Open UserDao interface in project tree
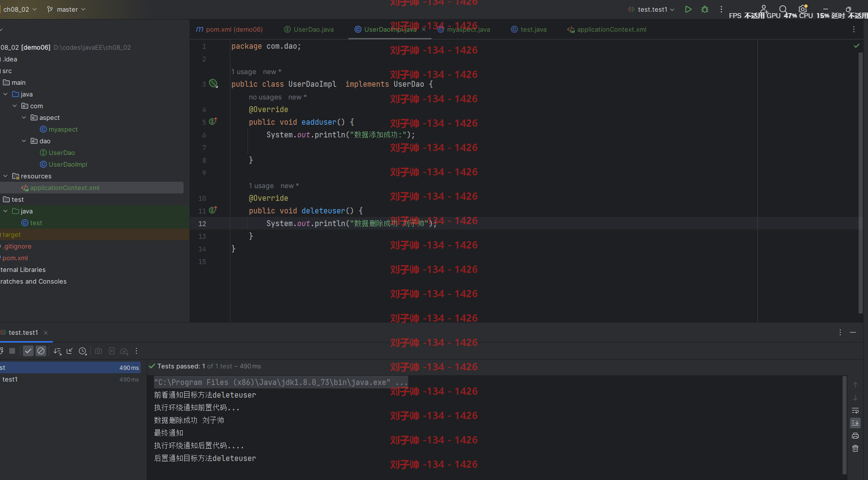 [61, 153]
